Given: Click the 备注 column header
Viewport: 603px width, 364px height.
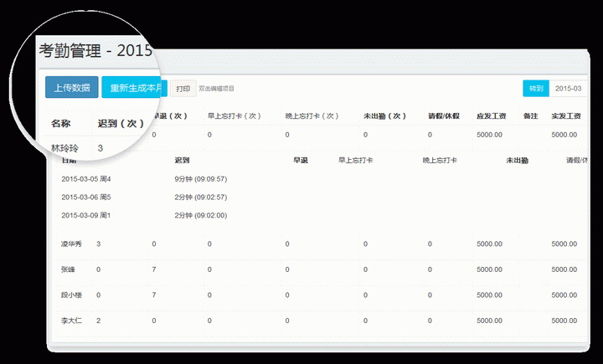Looking at the screenshot, I should [x=531, y=115].
